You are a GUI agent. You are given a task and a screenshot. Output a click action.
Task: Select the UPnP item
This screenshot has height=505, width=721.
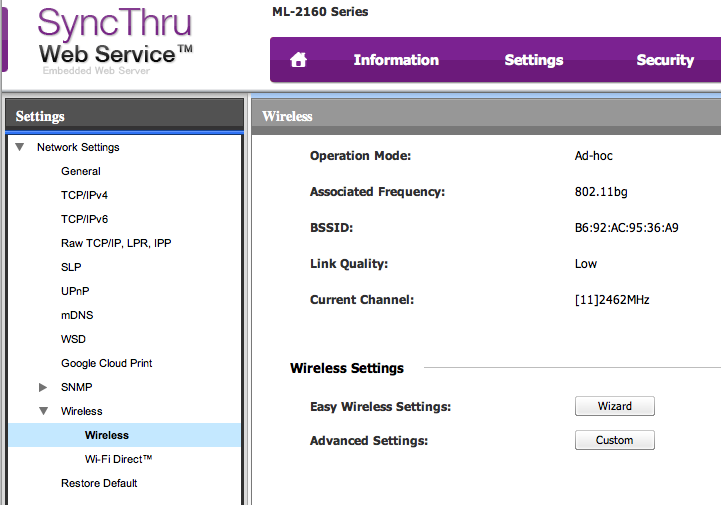coord(75,291)
